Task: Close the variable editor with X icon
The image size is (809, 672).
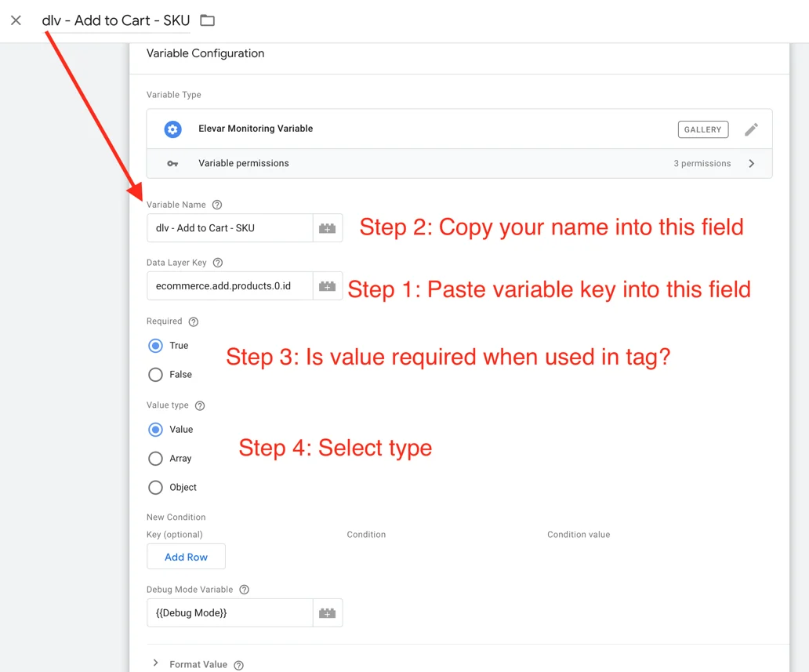Action: click(16, 20)
